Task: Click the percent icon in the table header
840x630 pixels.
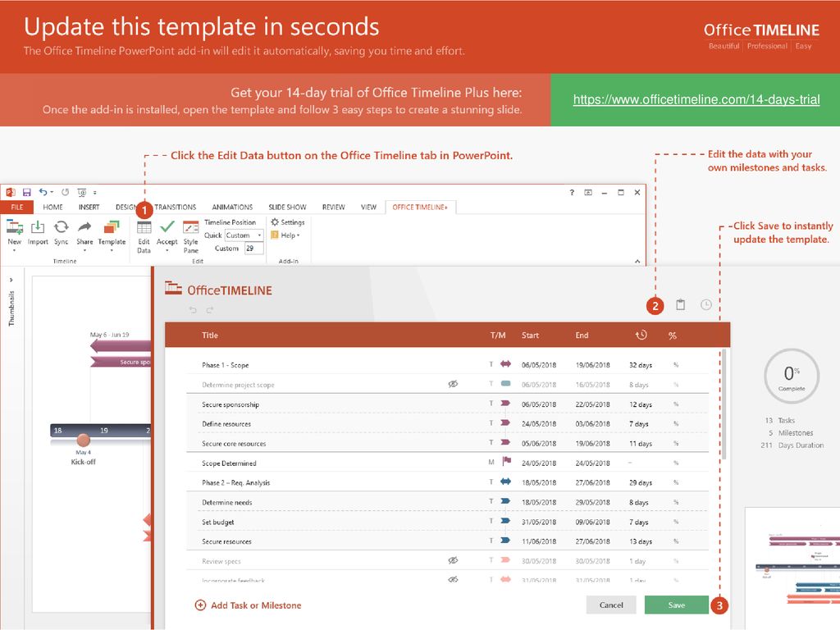Action: point(673,336)
